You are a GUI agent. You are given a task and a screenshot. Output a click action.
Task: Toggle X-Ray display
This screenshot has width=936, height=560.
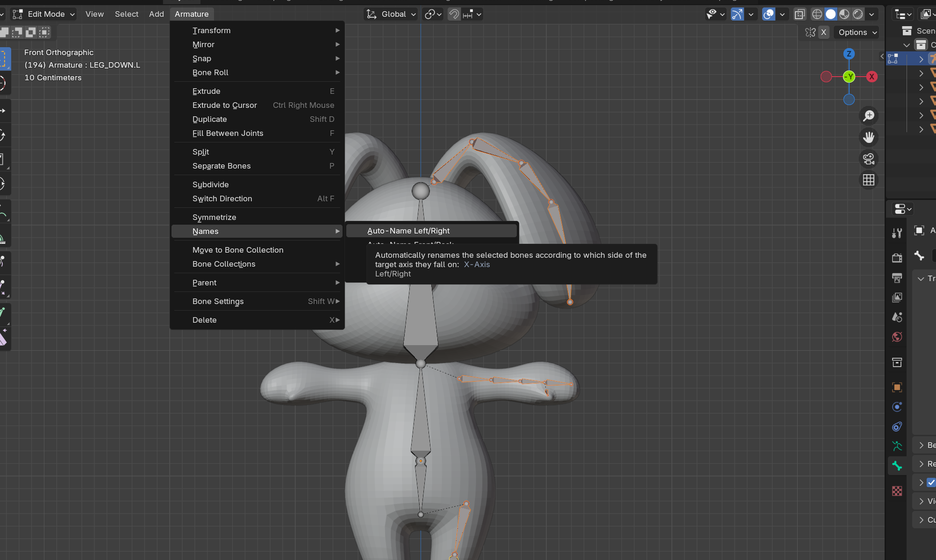click(x=800, y=14)
